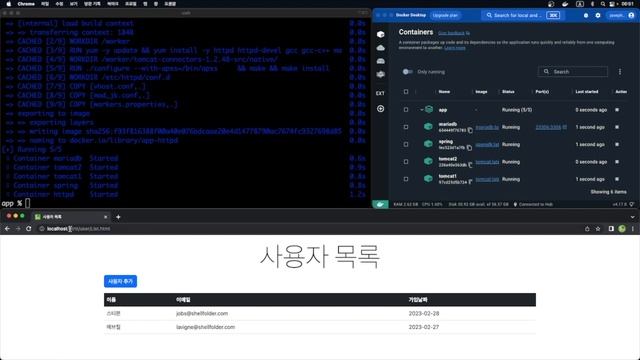Check the select-all containers checkbox
This screenshot has height=360, width=640.
click(406, 92)
